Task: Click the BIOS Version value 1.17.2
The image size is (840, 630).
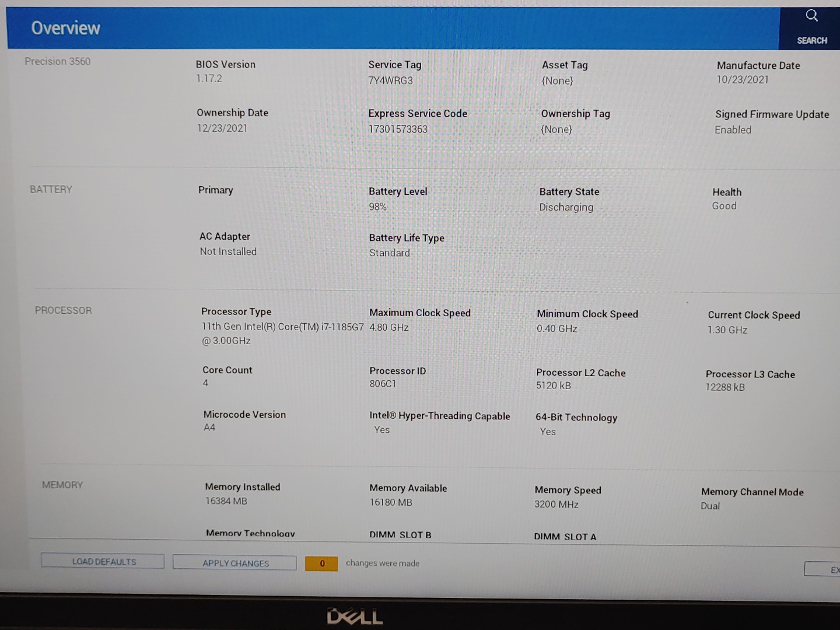Action: pyautogui.click(x=209, y=78)
